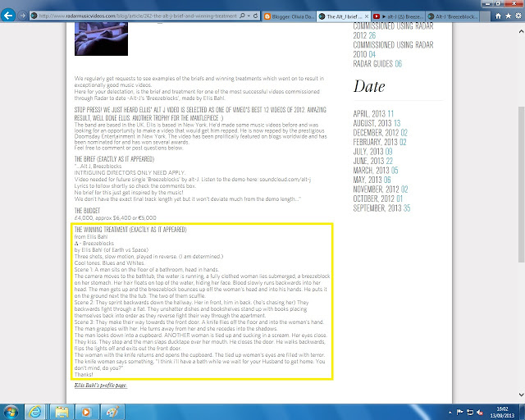
Task: Click 'THE BUDGET' heading text
Action: pos(87,210)
